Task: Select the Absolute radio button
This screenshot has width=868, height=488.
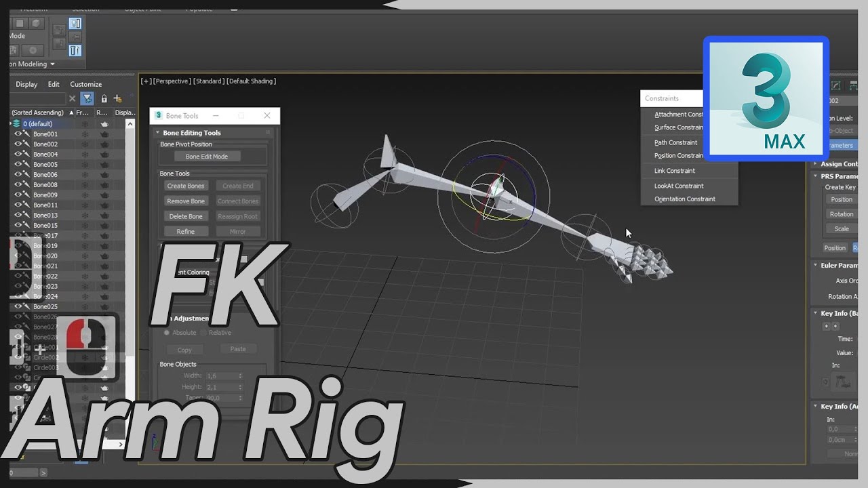Action: pyautogui.click(x=167, y=333)
